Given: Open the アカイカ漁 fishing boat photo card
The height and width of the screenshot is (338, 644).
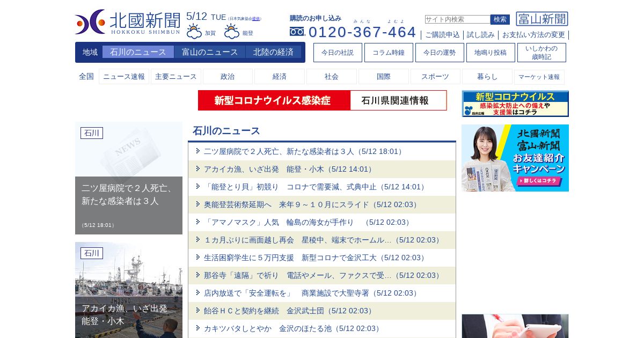Looking at the screenshot, I should pos(129,290).
